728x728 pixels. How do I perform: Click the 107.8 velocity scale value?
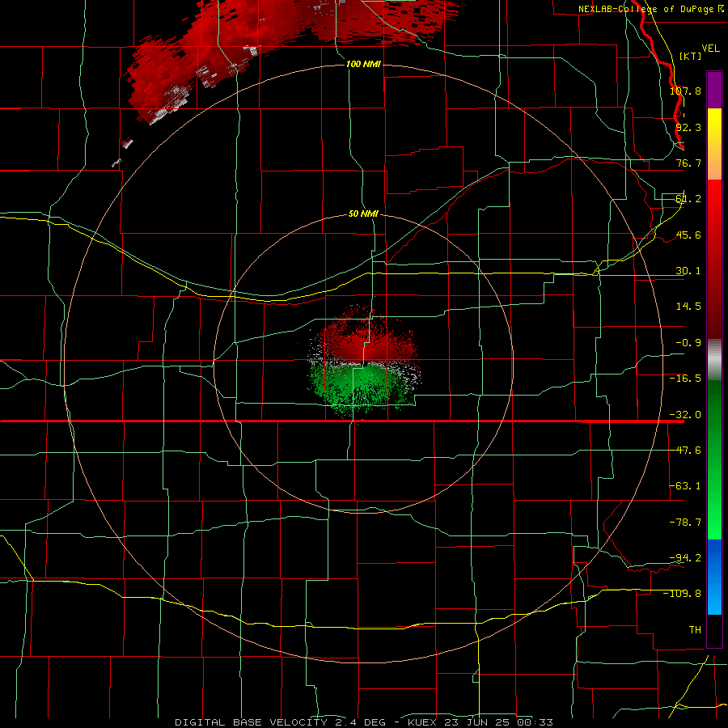(685, 91)
